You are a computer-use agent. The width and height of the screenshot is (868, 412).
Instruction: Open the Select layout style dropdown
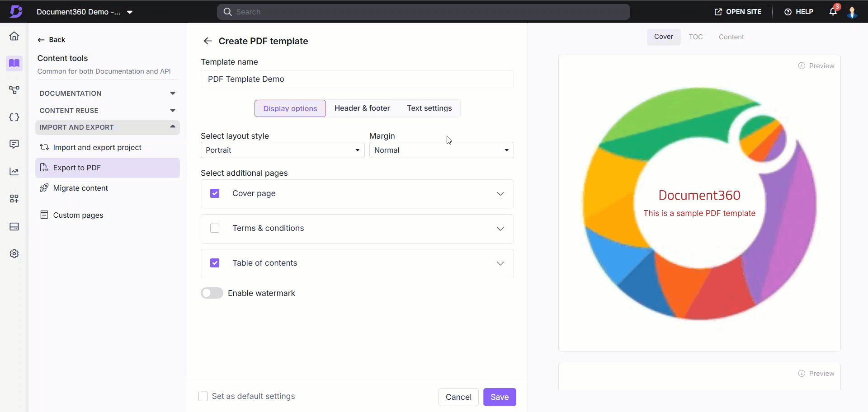[x=282, y=150]
